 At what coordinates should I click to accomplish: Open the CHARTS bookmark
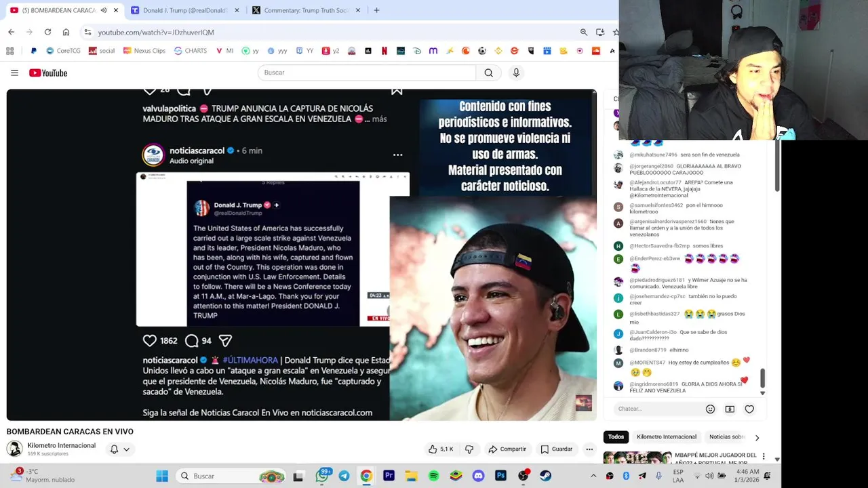191,51
